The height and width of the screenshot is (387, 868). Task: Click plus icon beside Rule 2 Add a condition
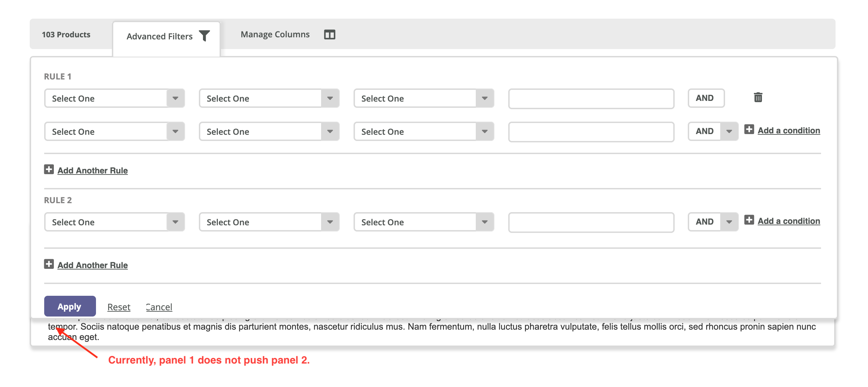[749, 220]
